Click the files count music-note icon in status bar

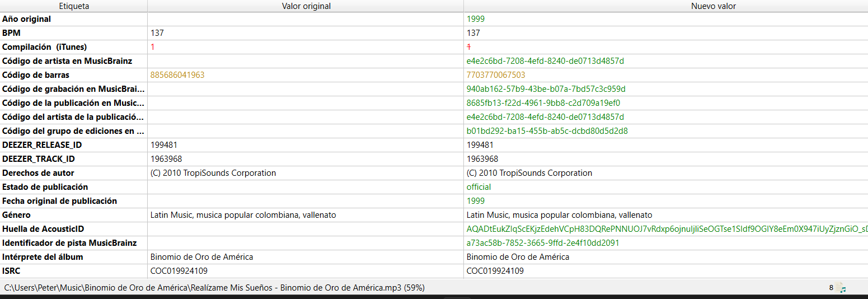point(842,288)
